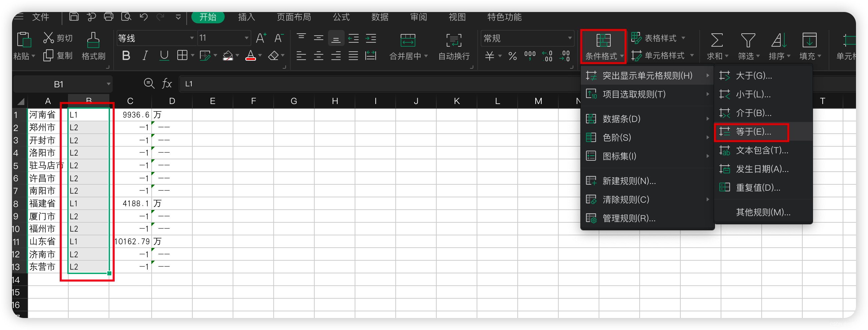The width and height of the screenshot is (868, 330).
Task: Click the Print Preview icon
Action: coord(126,17)
